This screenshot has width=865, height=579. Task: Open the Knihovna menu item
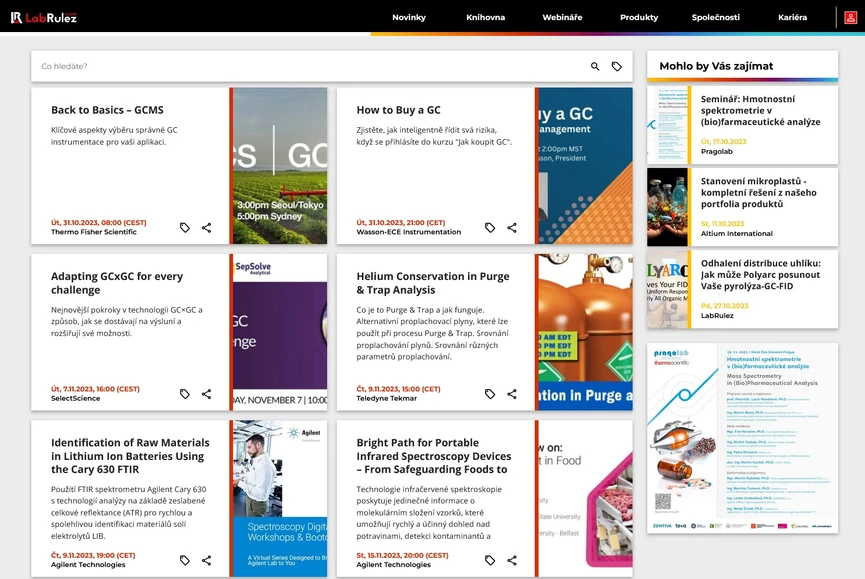[x=486, y=17]
